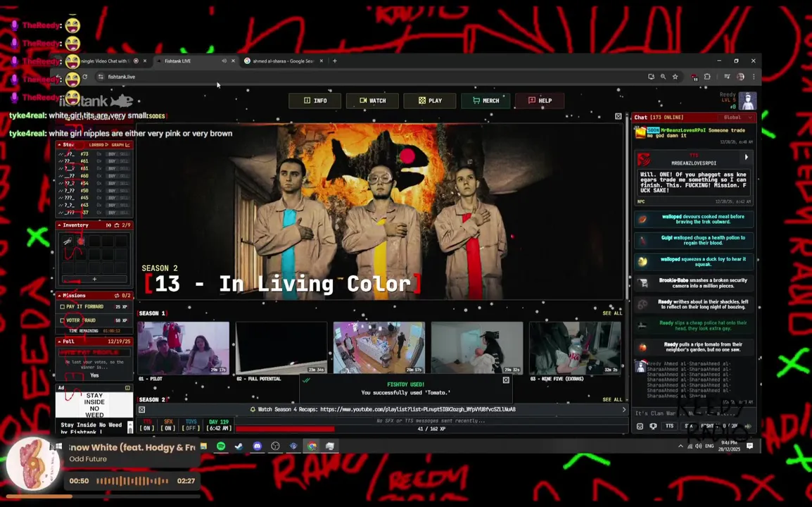The width and height of the screenshot is (812, 507).
Task: Reload the fishtank.live page
Action: (x=85, y=77)
